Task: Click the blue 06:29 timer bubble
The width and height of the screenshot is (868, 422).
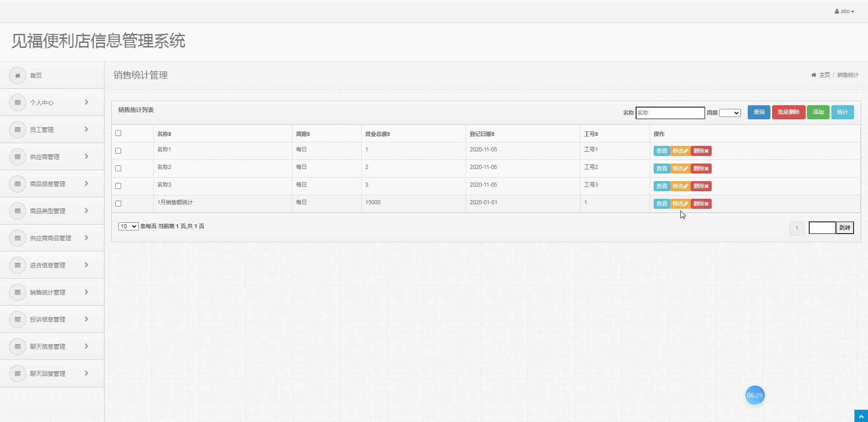Action: tap(755, 395)
